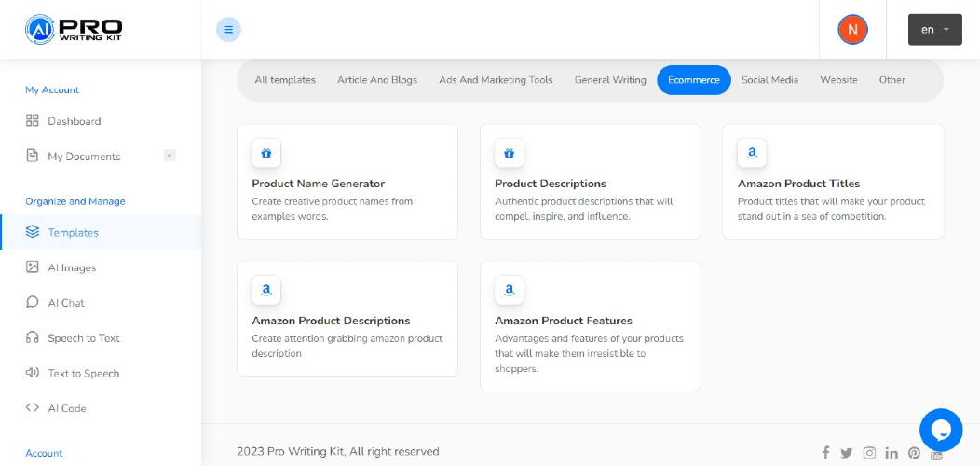
Task: Switch to the All templates tab
Action: 285,80
